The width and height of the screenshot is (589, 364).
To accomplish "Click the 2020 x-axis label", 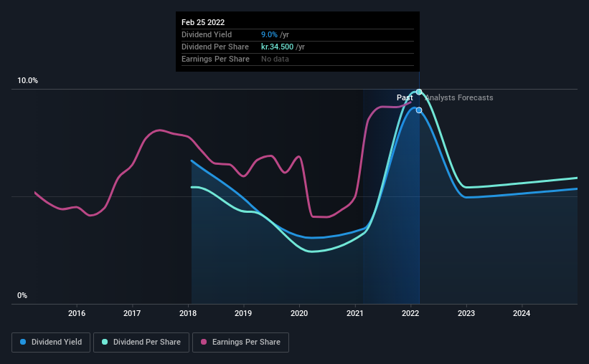I will coord(299,313).
